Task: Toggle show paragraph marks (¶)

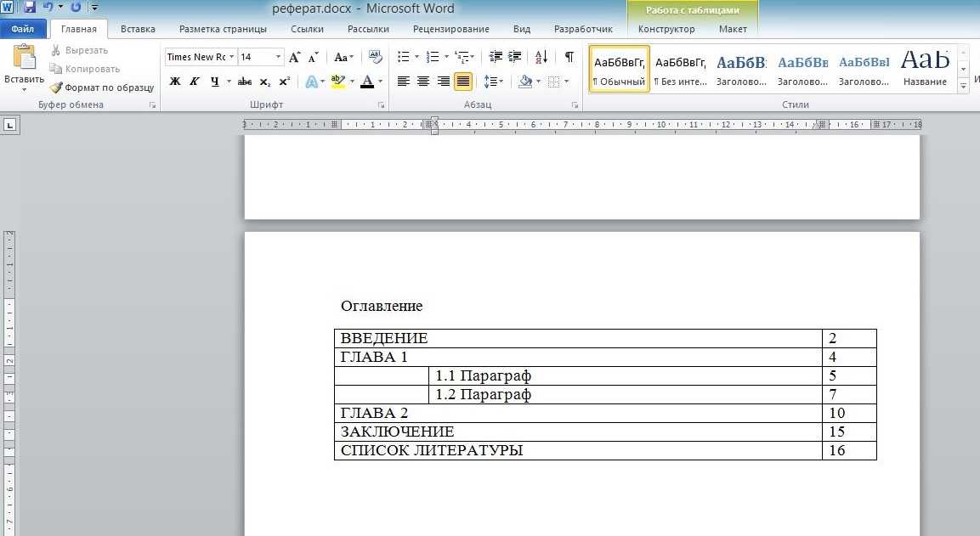Action: 569,57
